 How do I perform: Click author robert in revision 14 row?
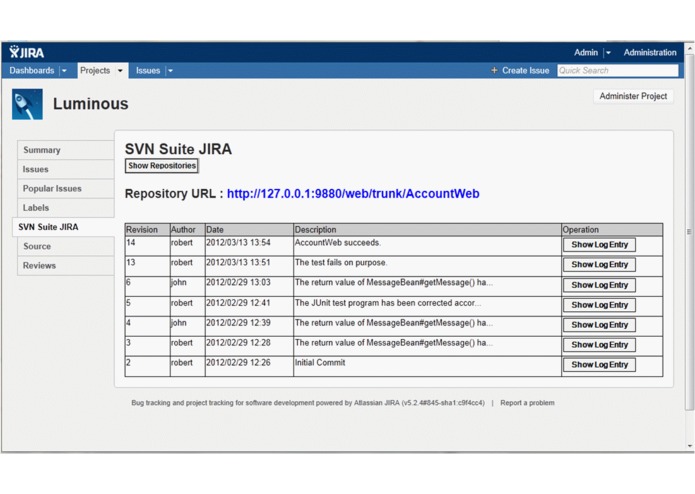pyautogui.click(x=187, y=246)
